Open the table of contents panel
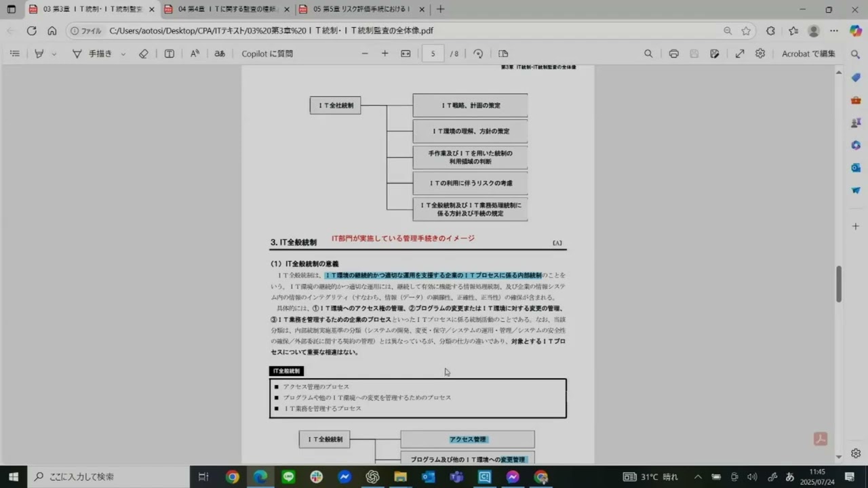Image resolution: width=868 pixels, height=488 pixels. [x=15, y=54]
